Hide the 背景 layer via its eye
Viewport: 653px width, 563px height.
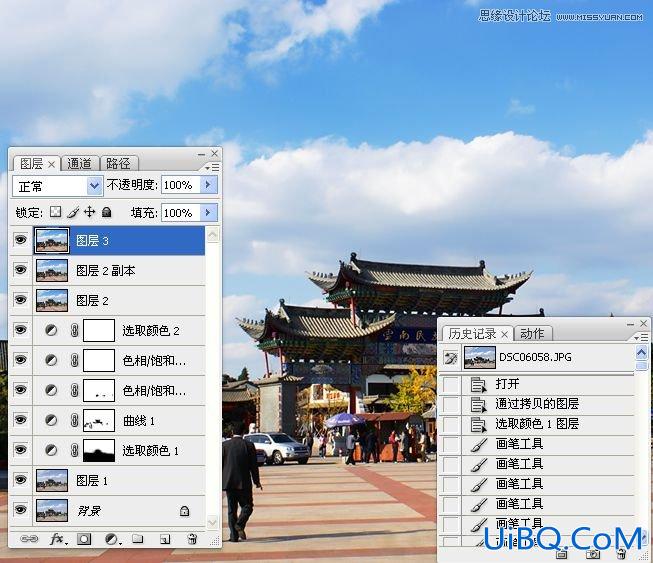(20, 510)
